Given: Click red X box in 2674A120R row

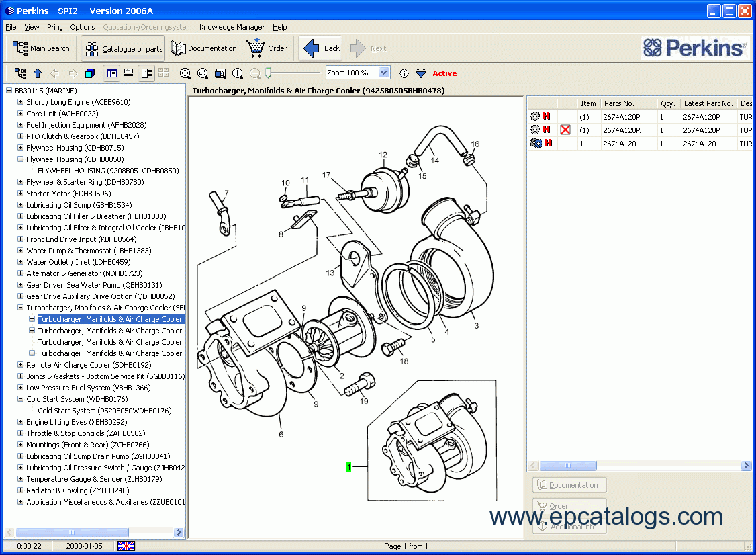Looking at the screenshot, I should pos(565,130).
